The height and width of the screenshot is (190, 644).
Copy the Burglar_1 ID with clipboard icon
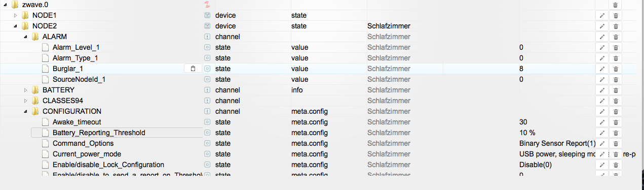pos(193,69)
